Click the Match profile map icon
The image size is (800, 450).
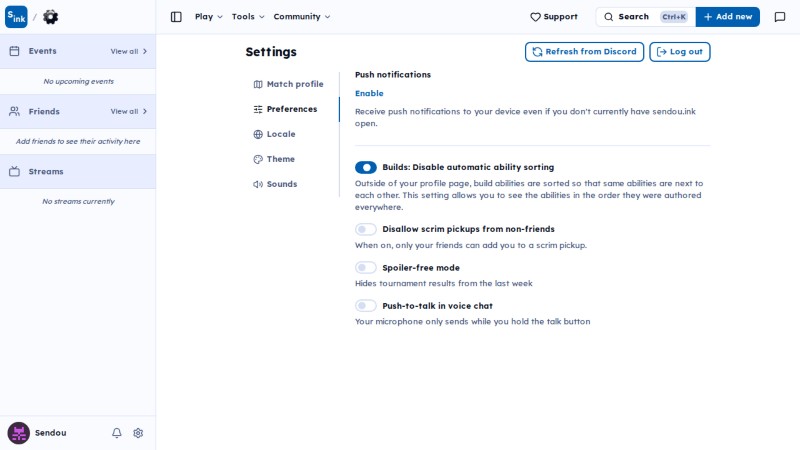point(258,84)
